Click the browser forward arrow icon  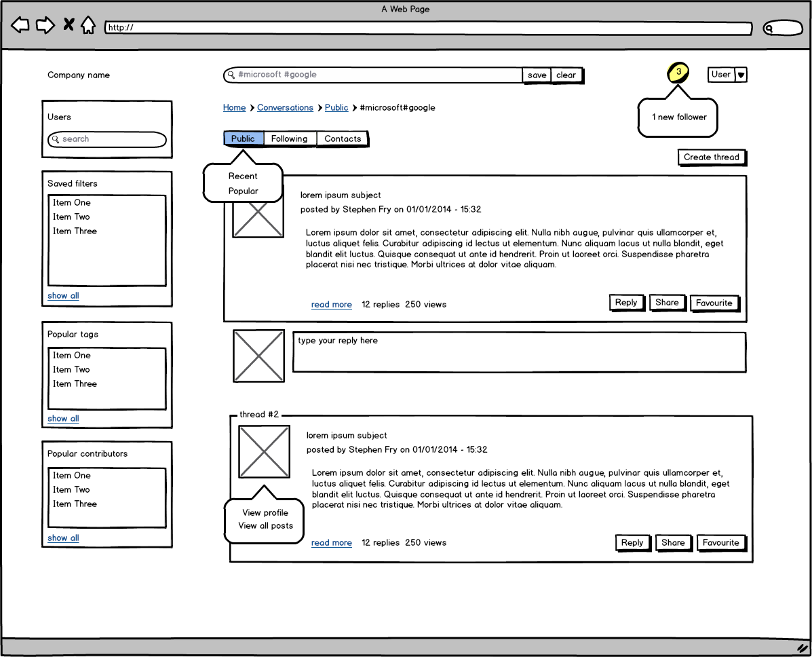click(x=45, y=26)
